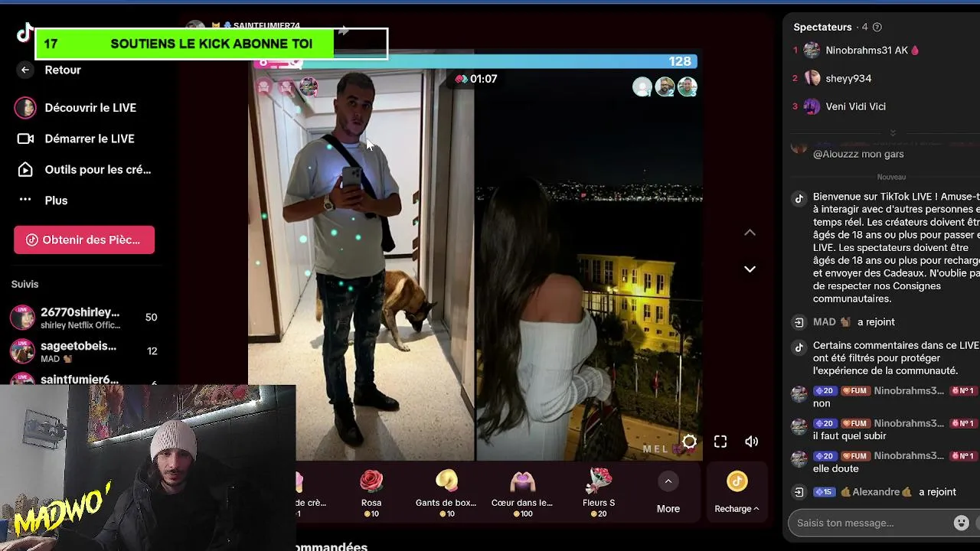Open followed account 26770shirley
The width and height of the screenshot is (980, 551).
(84, 318)
